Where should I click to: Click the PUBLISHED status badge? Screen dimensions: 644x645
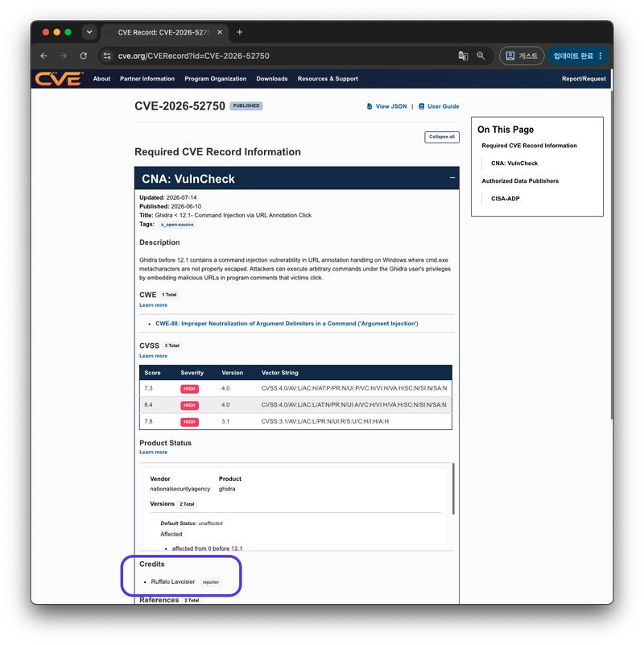click(246, 105)
